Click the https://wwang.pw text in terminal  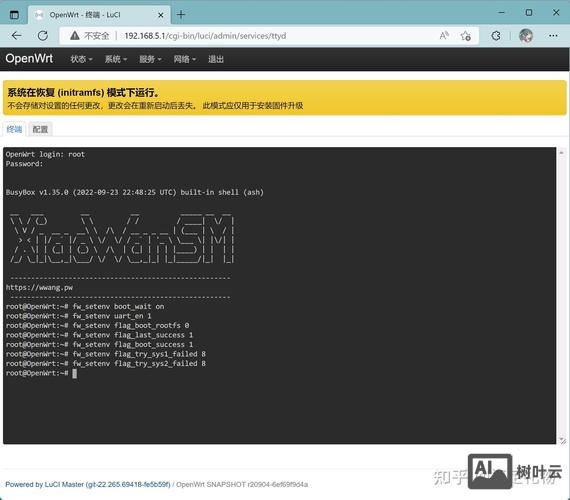39,287
